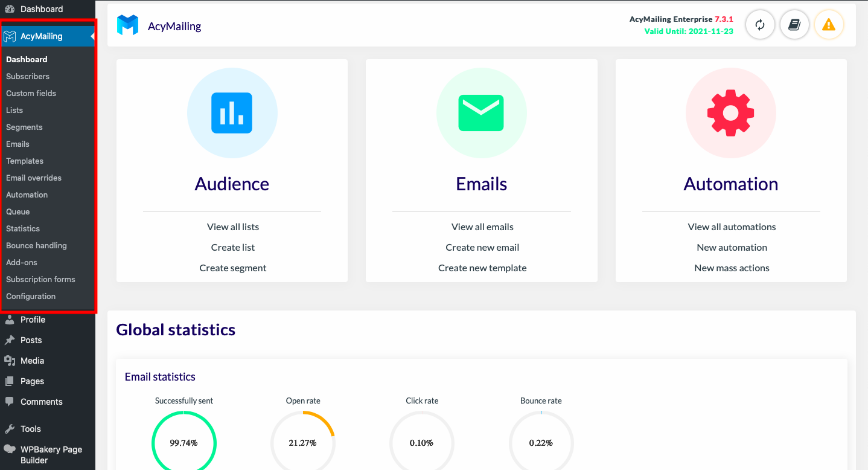Click the Tools wrench icon in sidebar
This screenshot has height=470, width=868.
point(10,429)
